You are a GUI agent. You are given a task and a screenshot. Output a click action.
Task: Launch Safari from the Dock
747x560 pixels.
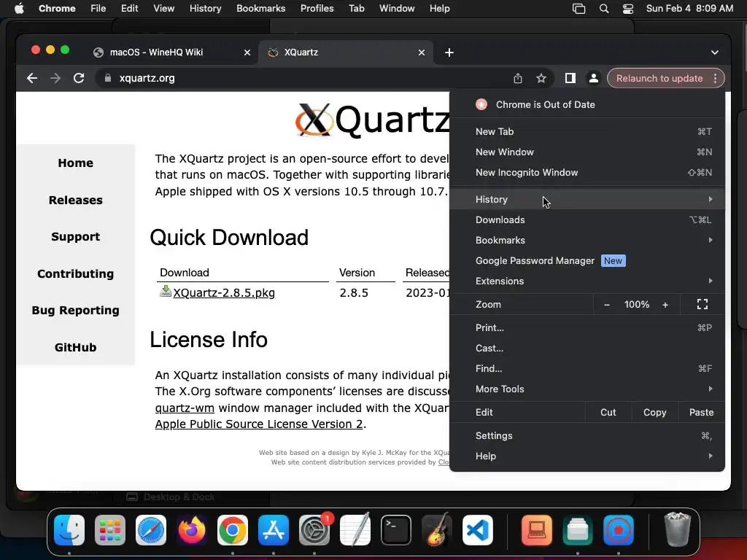coord(151,530)
